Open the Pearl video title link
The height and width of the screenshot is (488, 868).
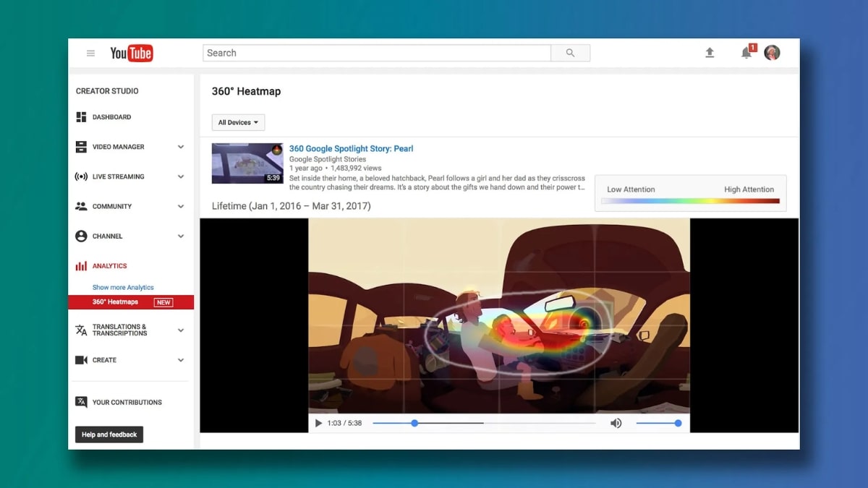tap(351, 148)
